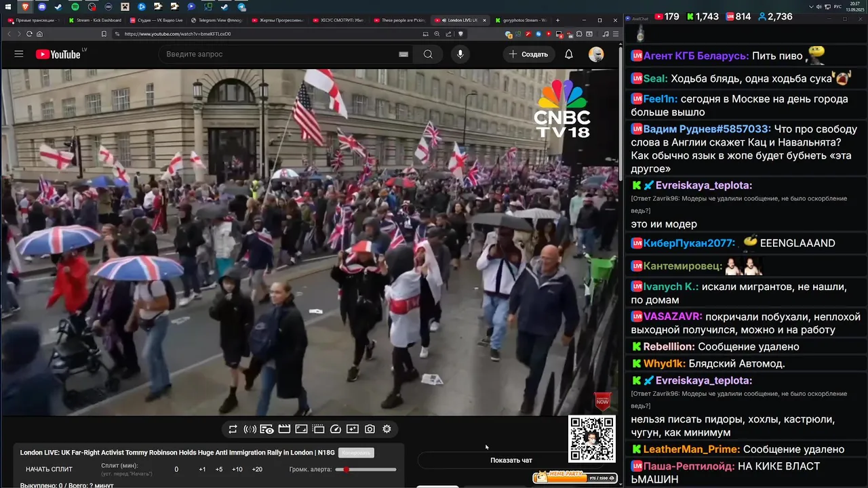Image resolution: width=868 pixels, height=488 pixels.
Task: Take a video screenshot with camera icon
Action: [370, 429]
